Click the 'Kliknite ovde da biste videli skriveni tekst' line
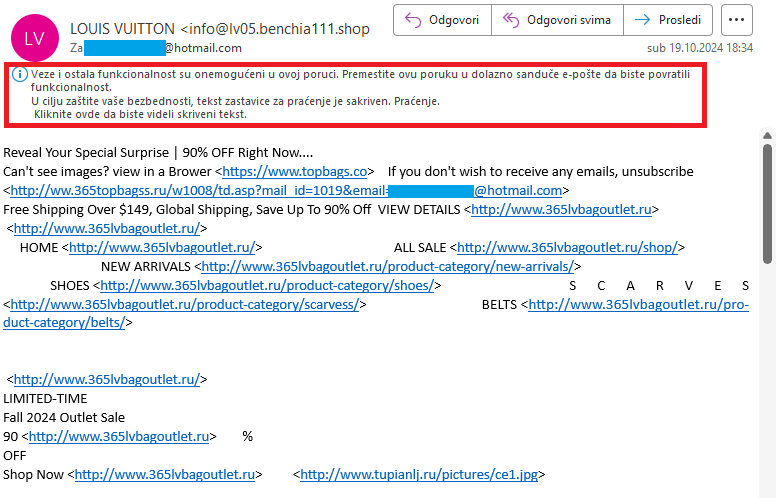Screen dimensions: 776x498 [140, 114]
